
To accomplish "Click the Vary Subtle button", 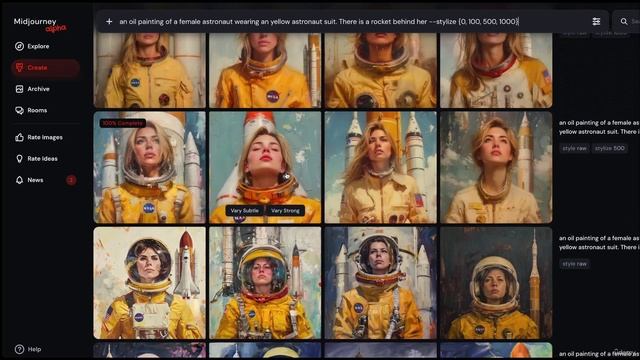I will pyautogui.click(x=244, y=211).
